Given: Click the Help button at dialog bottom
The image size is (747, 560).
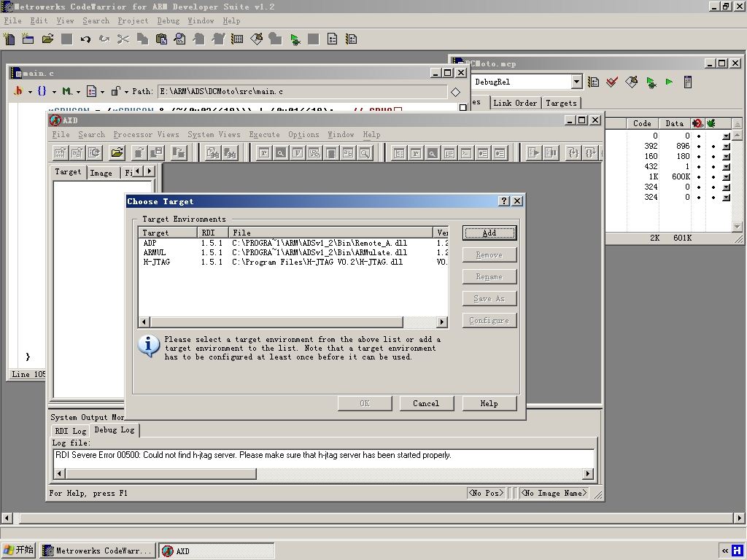Looking at the screenshot, I should pos(489,403).
